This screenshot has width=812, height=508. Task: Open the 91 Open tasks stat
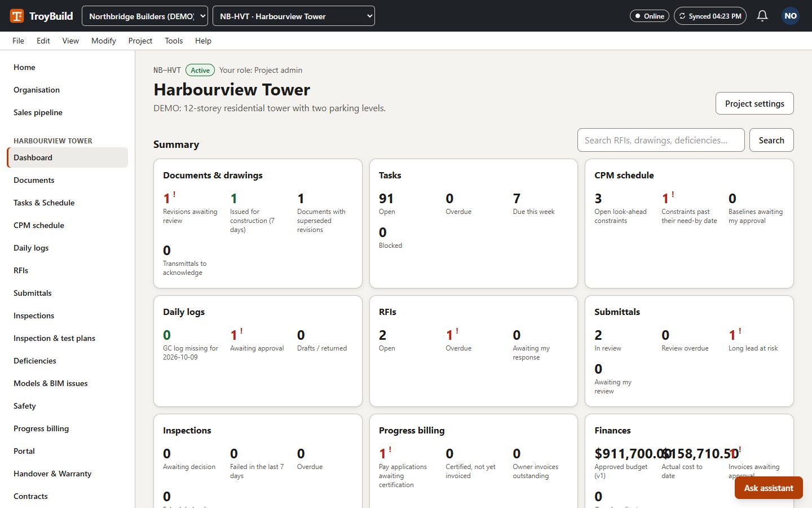[407, 203]
